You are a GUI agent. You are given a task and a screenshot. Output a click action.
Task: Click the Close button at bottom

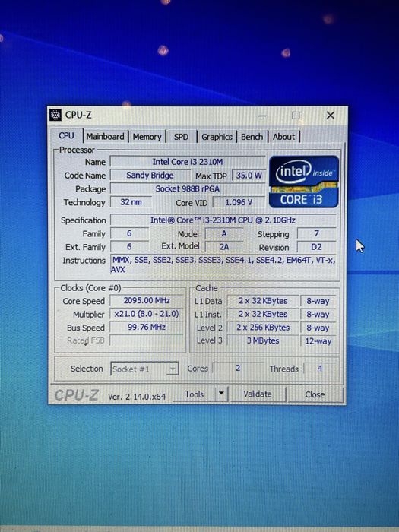(x=315, y=394)
